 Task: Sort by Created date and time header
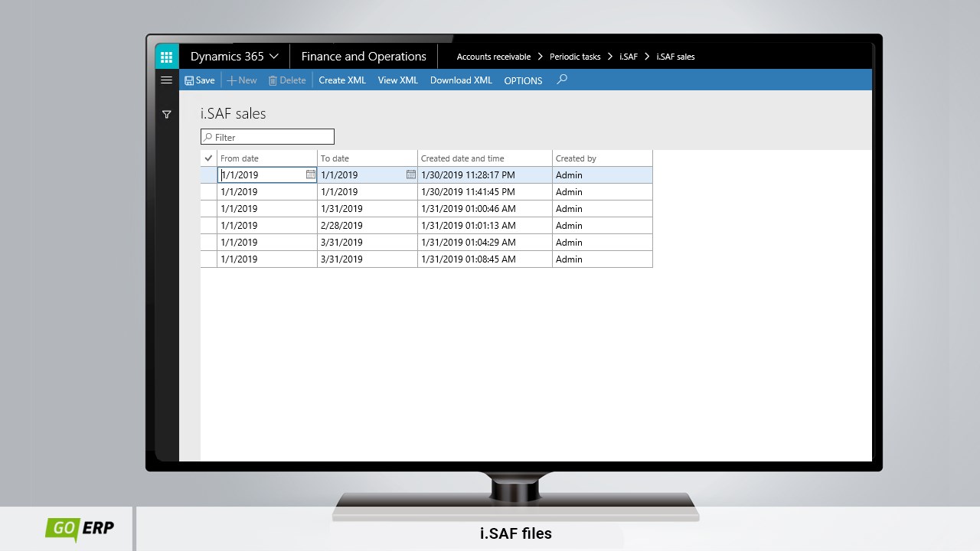(485, 158)
